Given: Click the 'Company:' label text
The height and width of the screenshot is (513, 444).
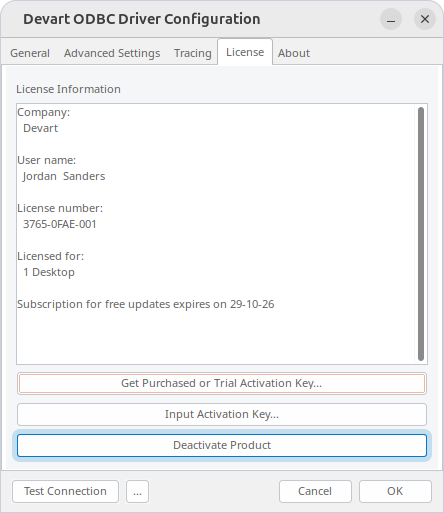Looking at the screenshot, I should pyautogui.click(x=44, y=112).
